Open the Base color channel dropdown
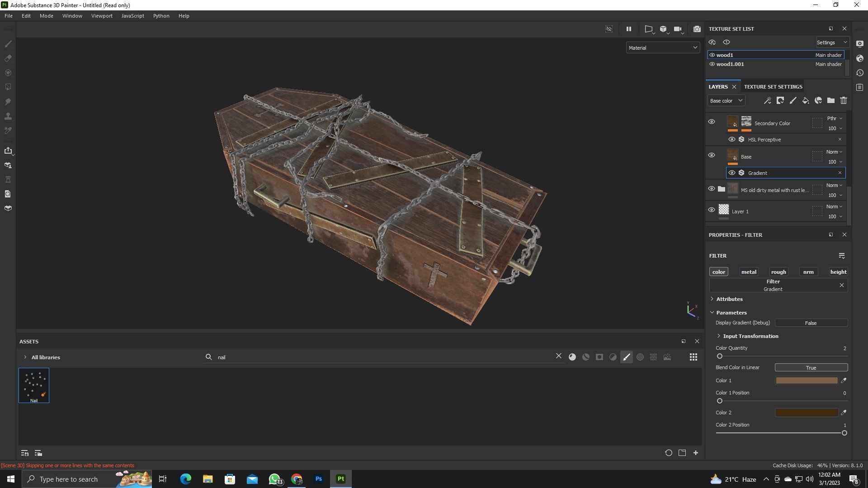The width and height of the screenshot is (868, 488). tap(726, 101)
